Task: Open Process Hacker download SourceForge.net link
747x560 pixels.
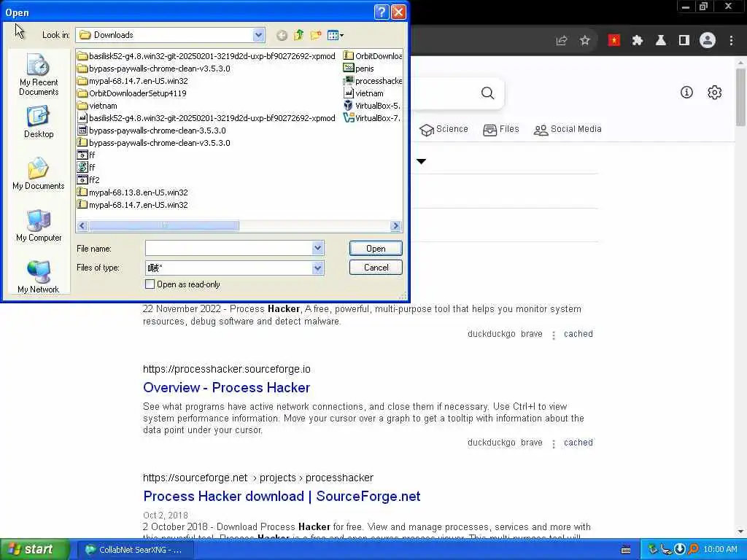Action: (x=282, y=496)
